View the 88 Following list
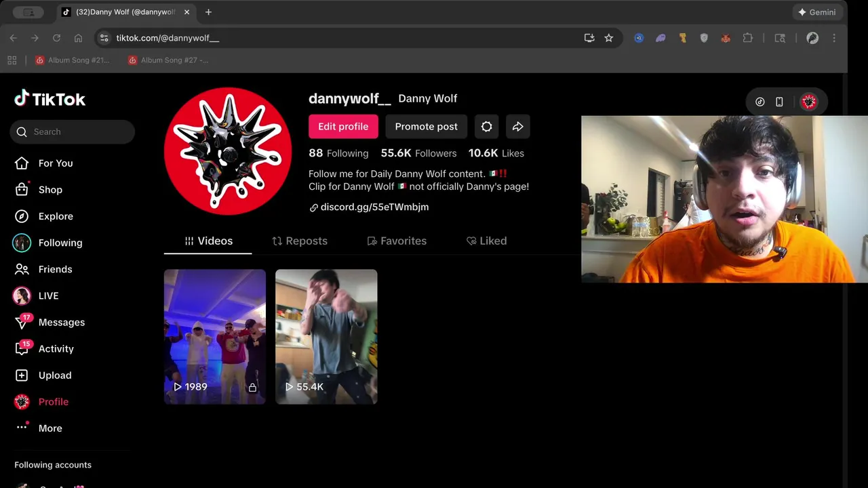Screen dimensions: 868x488 [x=338, y=153]
